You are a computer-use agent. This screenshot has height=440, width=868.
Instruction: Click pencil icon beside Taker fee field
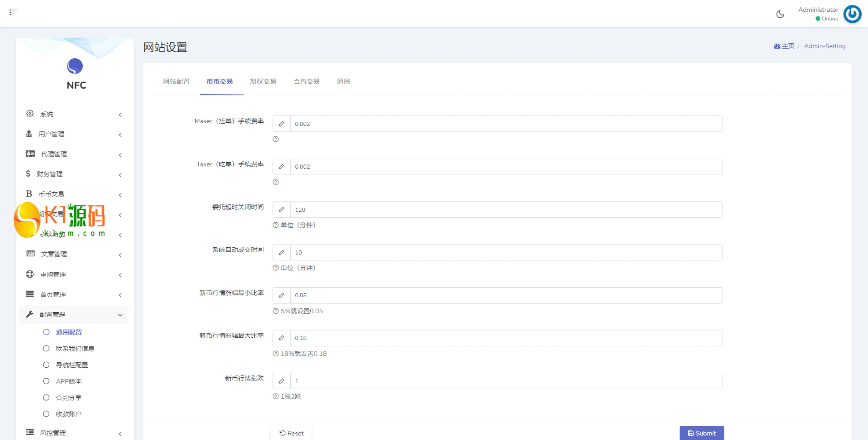[x=282, y=167]
